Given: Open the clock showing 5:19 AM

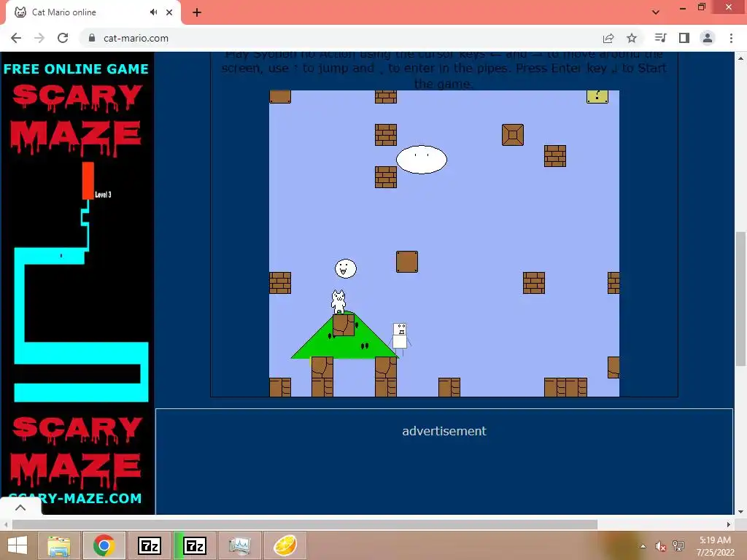Looking at the screenshot, I should coord(715,546).
